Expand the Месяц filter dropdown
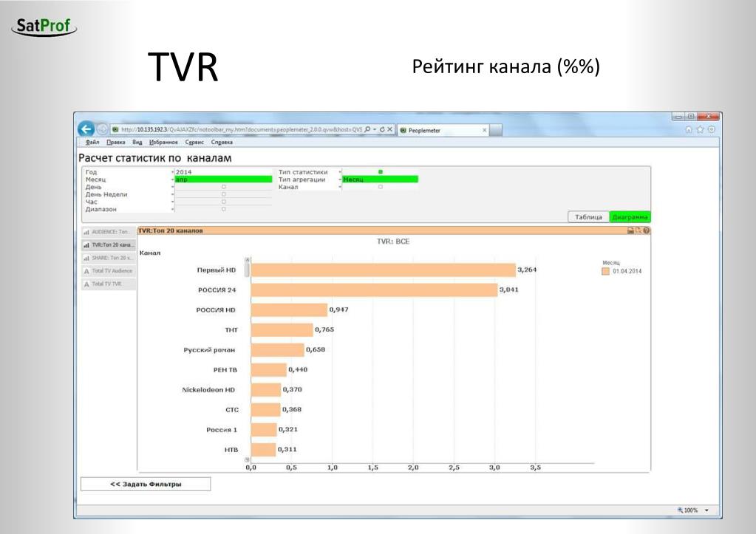The height and width of the screenshot is (534, 756). (173, 179)
